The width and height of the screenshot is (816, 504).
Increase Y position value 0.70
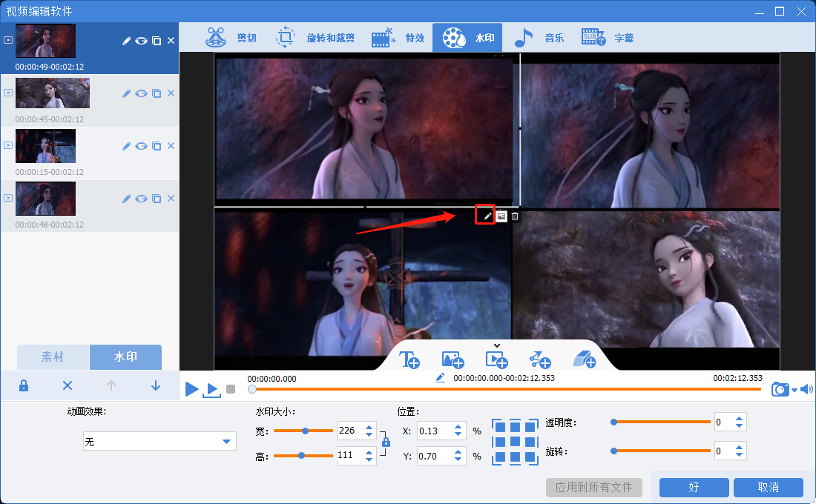(x=458, y=452)
